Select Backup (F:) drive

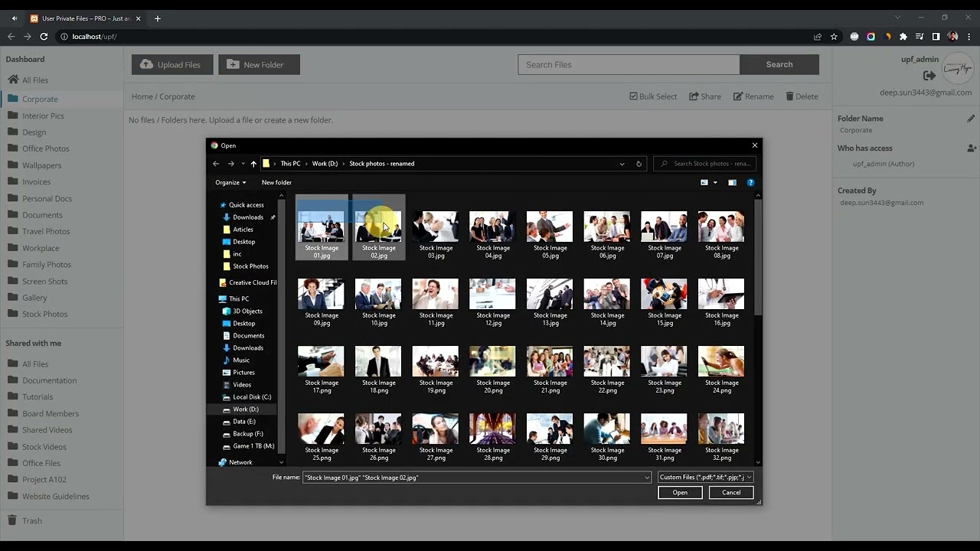(x=248, y=434)
